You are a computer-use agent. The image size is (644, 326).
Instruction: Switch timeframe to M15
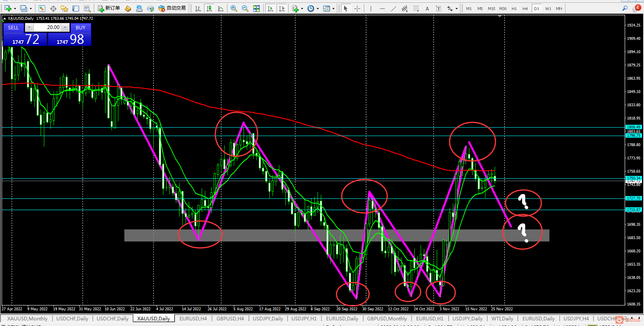(491, 8)
